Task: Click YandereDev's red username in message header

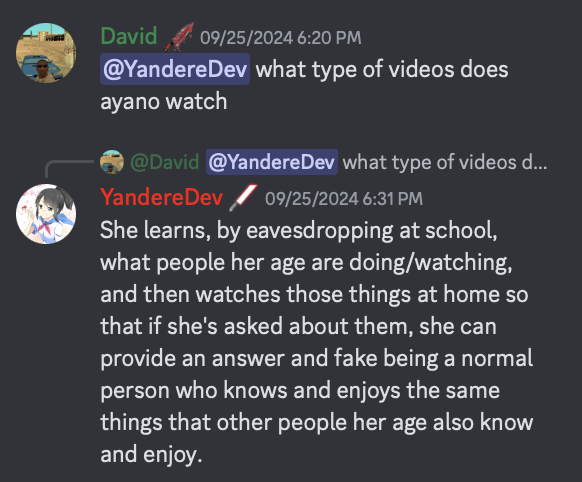Action: point(161,197)
